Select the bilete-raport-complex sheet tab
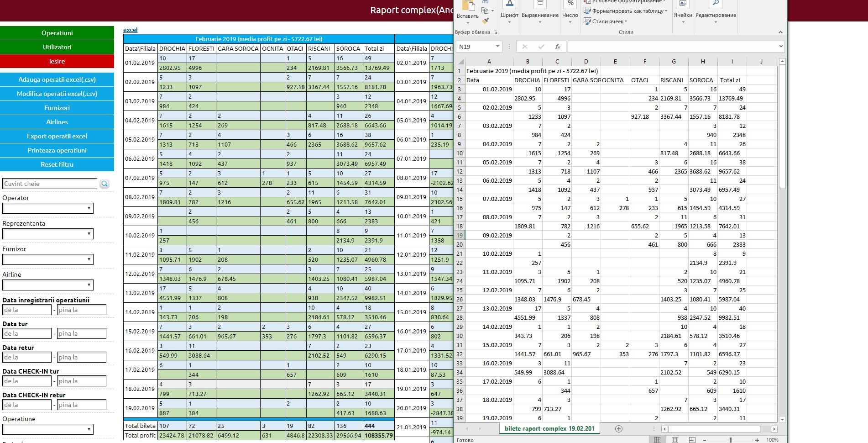 pos(549,428)
